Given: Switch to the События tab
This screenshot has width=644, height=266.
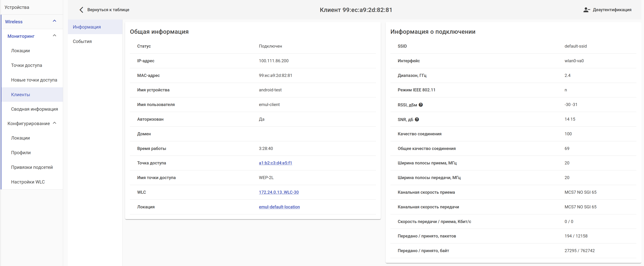Looking at the screenshot, I should pos(82,41).
